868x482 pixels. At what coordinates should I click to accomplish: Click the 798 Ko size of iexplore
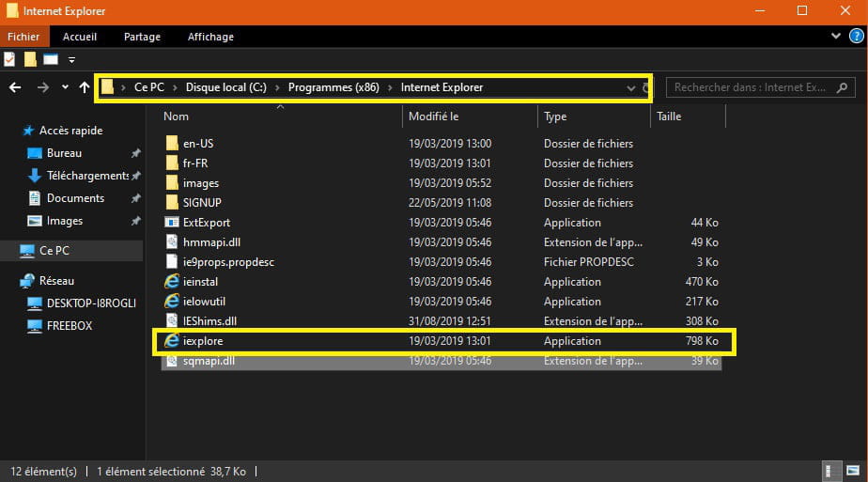702,341
